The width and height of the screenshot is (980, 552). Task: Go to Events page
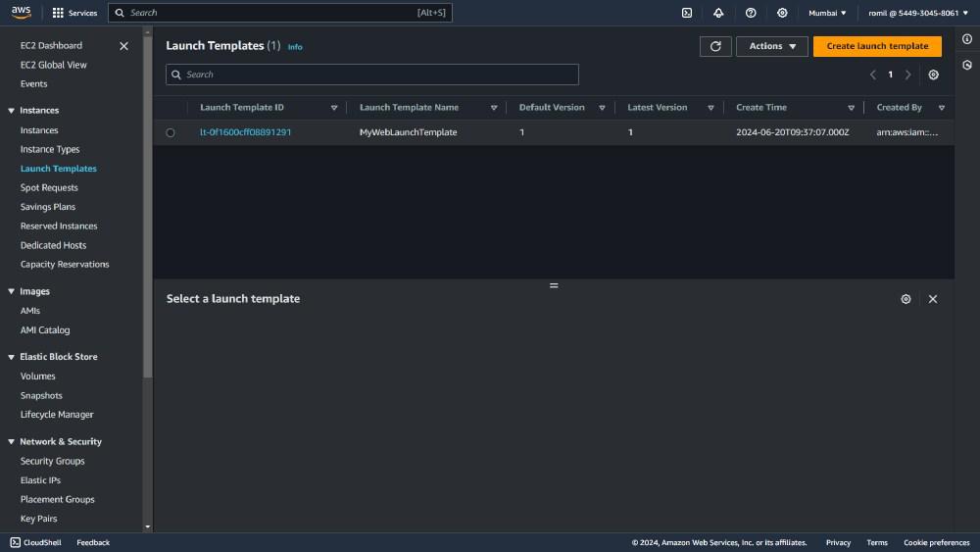[33, 83]
